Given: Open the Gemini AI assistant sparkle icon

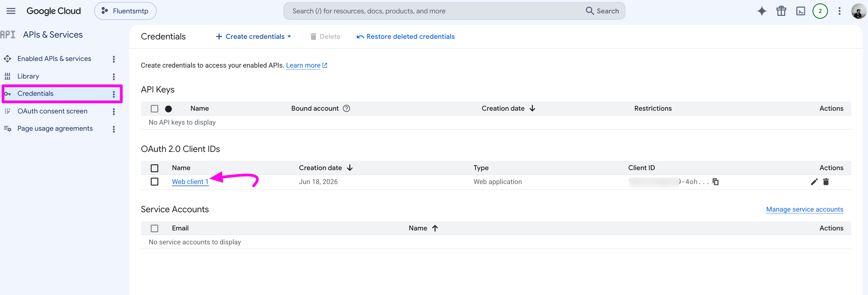Looking at the screenshot, I should (762, 11).
